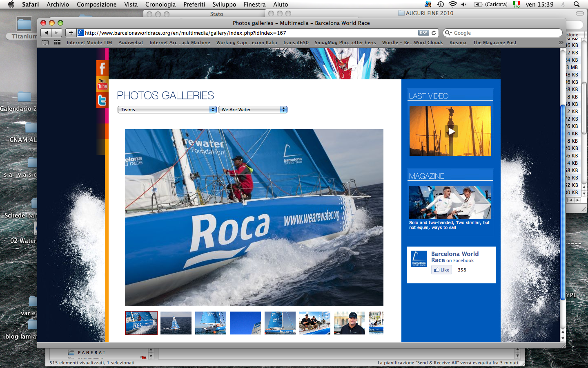Select the selected Roca hull thumbnail

coord(141,323)
